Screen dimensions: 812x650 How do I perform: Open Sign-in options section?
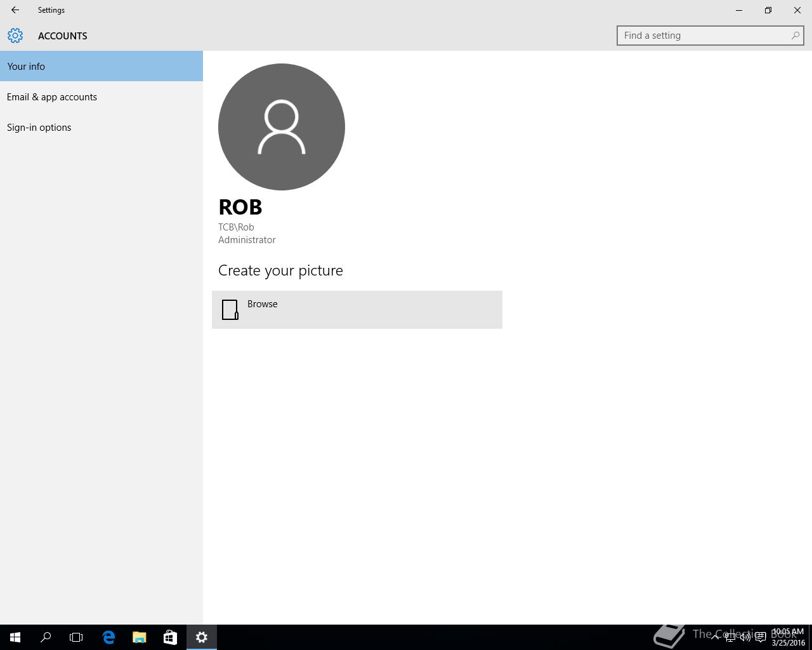[101, 127]
